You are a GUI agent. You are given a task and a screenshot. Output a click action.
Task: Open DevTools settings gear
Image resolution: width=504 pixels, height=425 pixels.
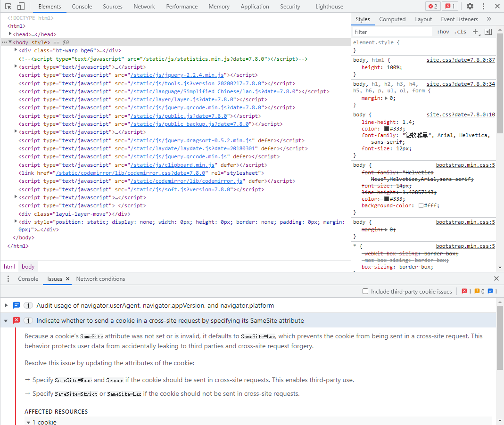470,7
